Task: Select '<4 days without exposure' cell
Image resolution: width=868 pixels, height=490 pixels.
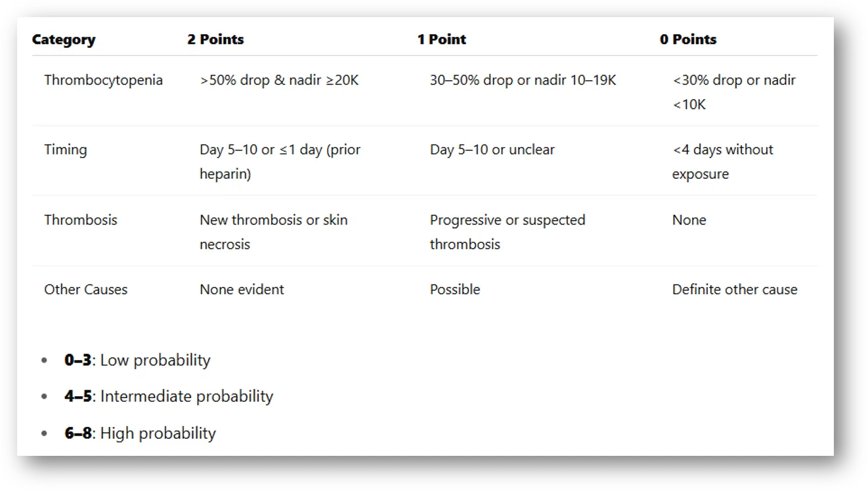Action: [722, 162]
